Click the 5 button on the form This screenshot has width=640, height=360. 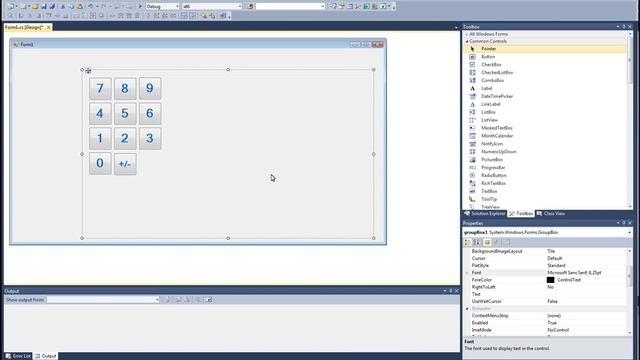125,113
